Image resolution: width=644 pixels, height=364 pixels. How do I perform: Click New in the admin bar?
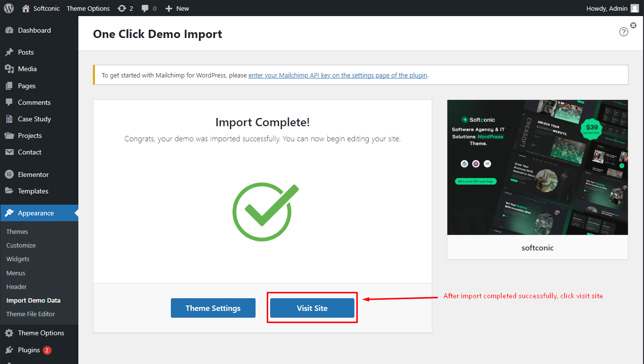(x=183, y=8)
